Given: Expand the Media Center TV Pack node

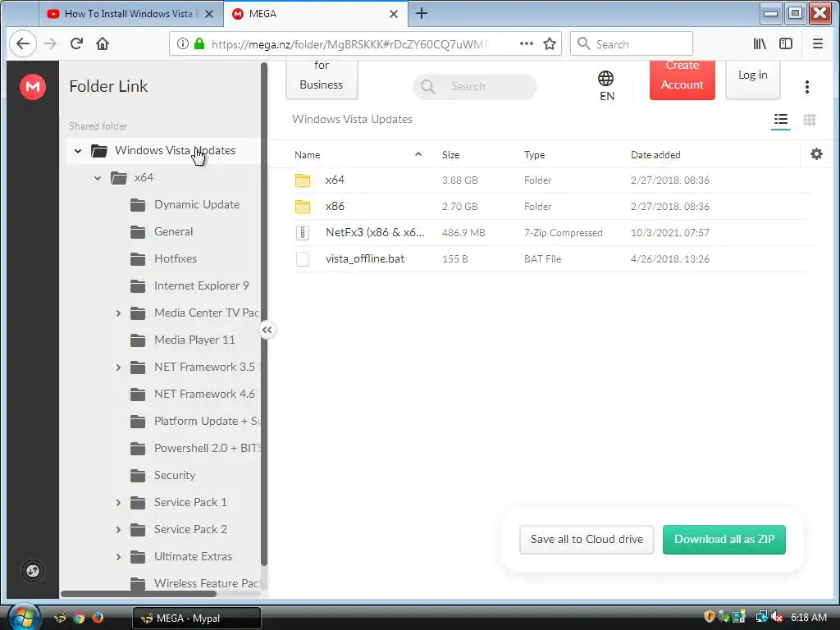Looking at the screenshot, I should (118, 313).
